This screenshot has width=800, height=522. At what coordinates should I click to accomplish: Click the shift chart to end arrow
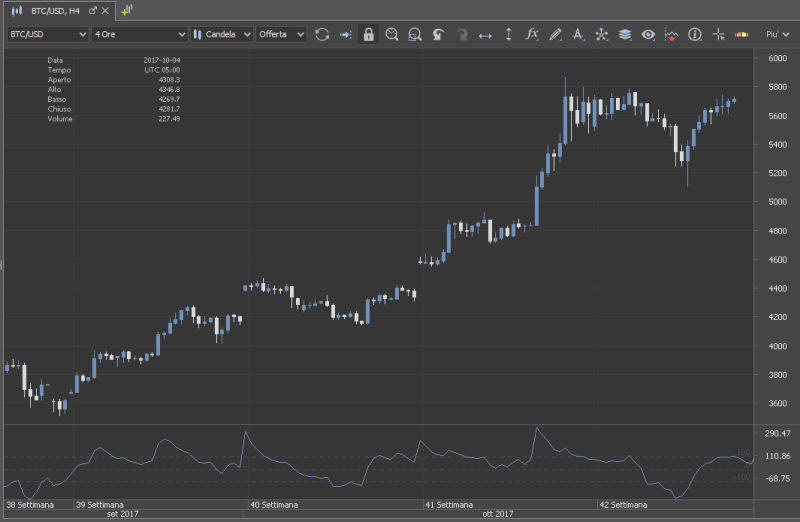(x=345, y=34)
